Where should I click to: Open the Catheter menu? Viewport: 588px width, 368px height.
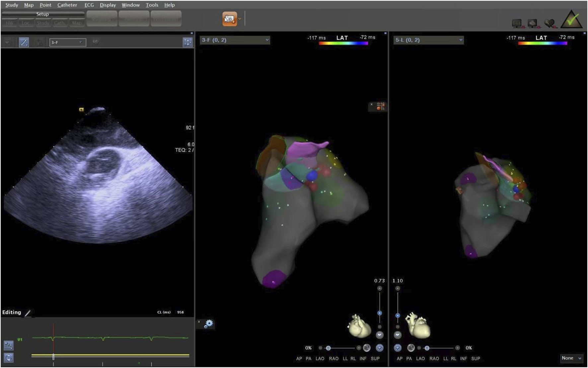[67, 5]
